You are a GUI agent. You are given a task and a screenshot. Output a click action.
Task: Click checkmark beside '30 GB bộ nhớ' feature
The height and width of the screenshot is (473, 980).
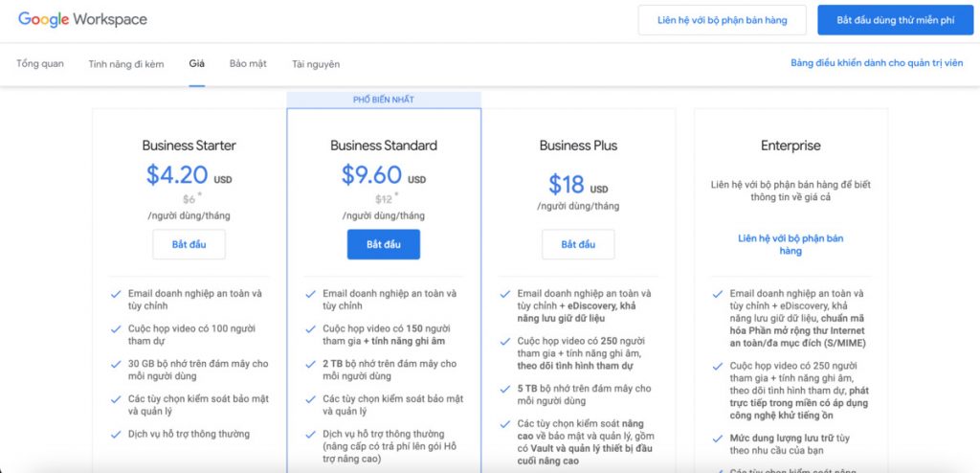[x=116, y=364]
